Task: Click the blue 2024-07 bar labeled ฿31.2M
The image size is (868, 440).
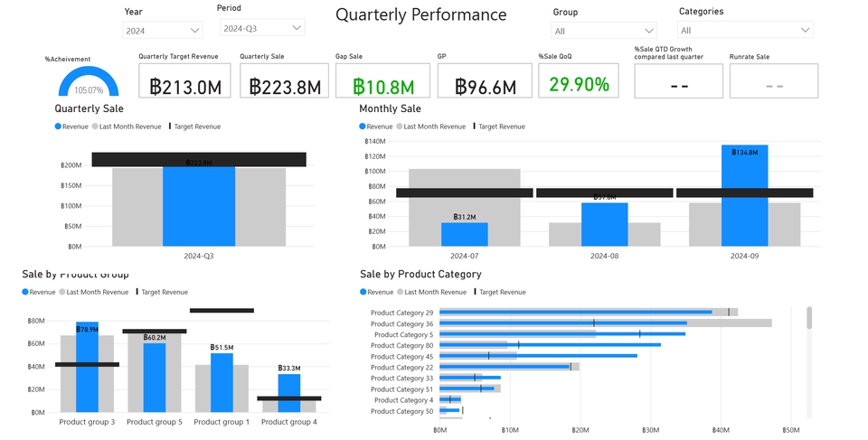Action: coord(465,234)
